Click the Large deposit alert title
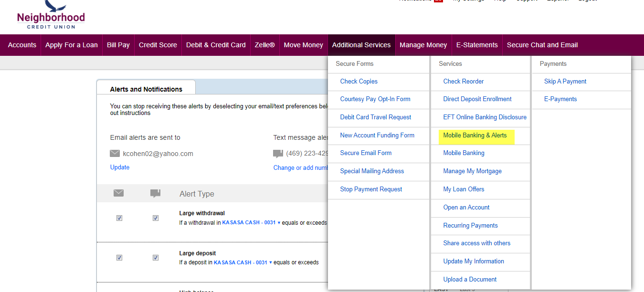This screenshot has width=644, height=292. [198, 253]
